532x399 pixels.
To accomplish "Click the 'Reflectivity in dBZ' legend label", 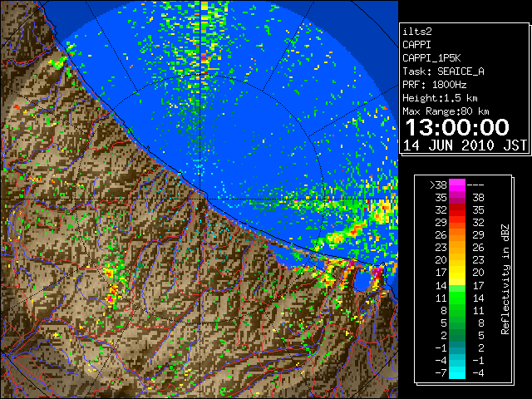I will 505,279.
